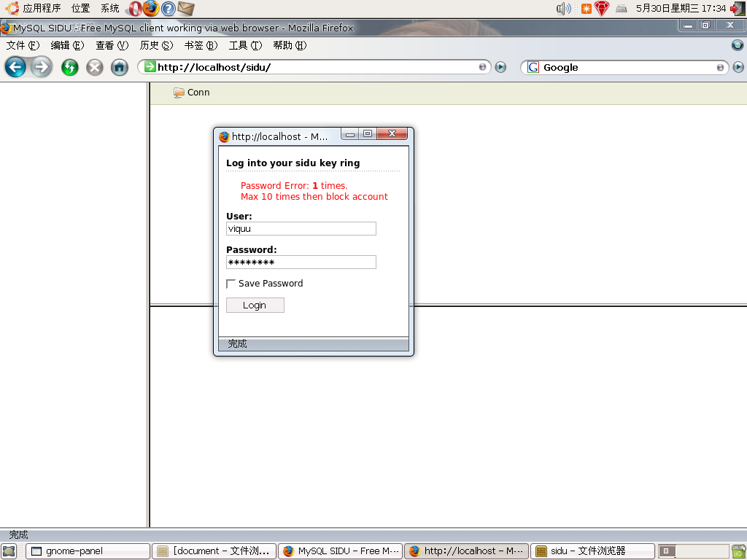Image resolution: width=747 pixels, height=560 pixels.
Task: Open the 工具 (Tools) menu
Action: (244, 45)
